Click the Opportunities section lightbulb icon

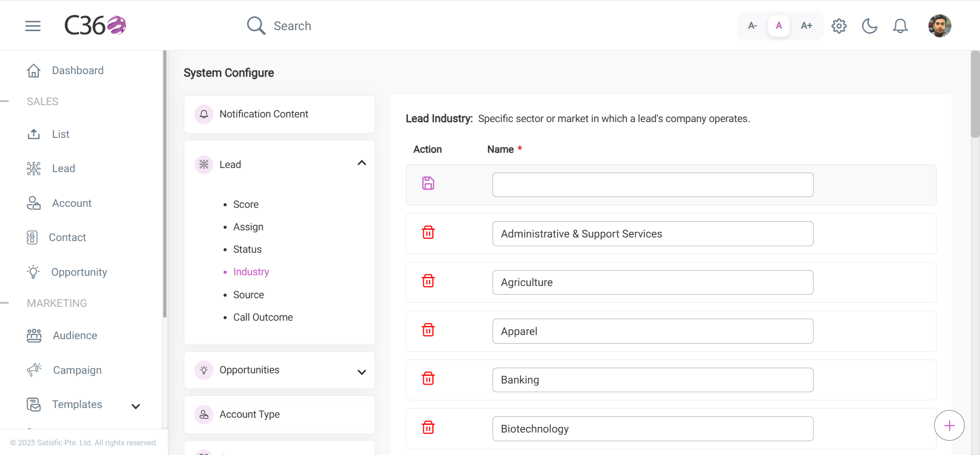(x=204, y=370)
